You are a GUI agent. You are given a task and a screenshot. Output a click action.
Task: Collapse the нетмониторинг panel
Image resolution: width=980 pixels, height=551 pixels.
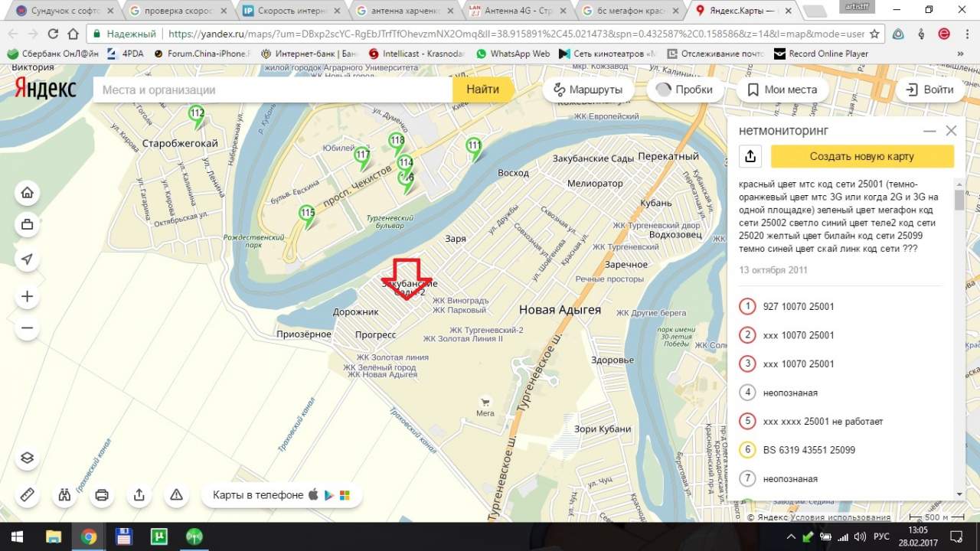(929, 131)
